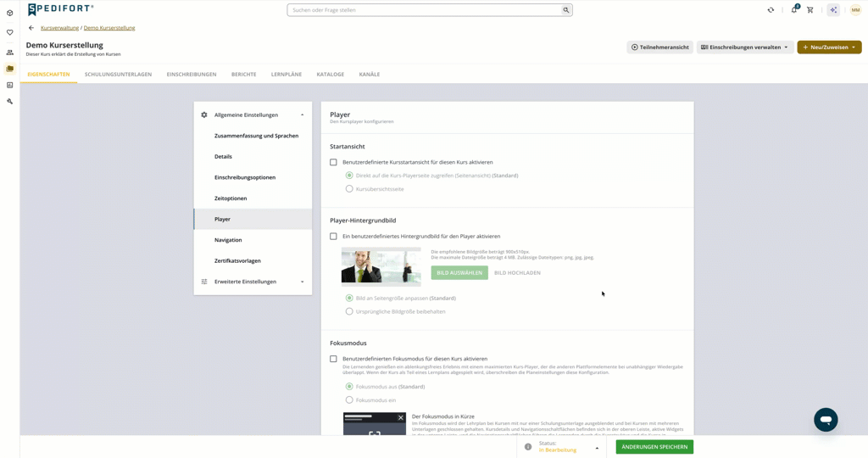Screen dimensions: 868x458
Task: Click the background image thumbnail preview
Action: (x=381, y=266)
